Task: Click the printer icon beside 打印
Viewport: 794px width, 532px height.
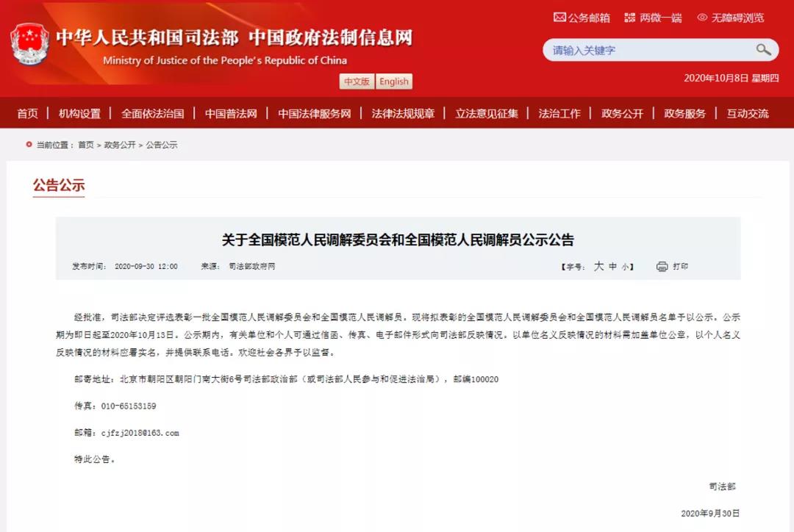Action: [662, 266]
